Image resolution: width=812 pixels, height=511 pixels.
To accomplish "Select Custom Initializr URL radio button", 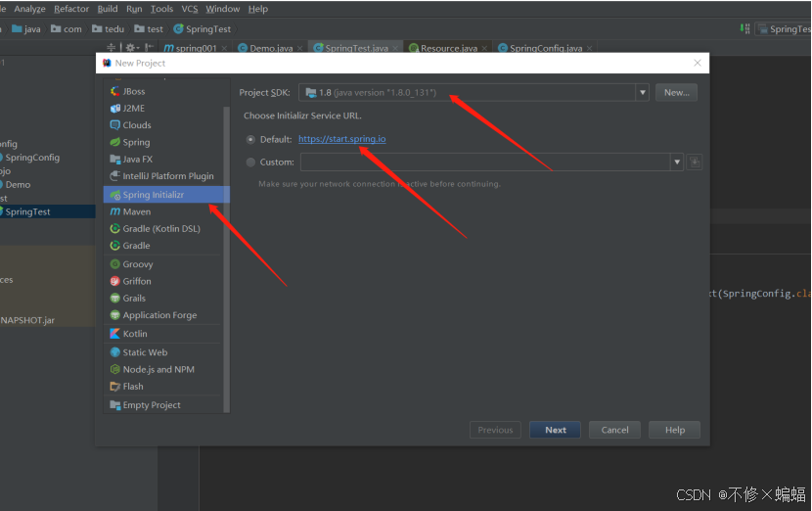I will [250, 163].
